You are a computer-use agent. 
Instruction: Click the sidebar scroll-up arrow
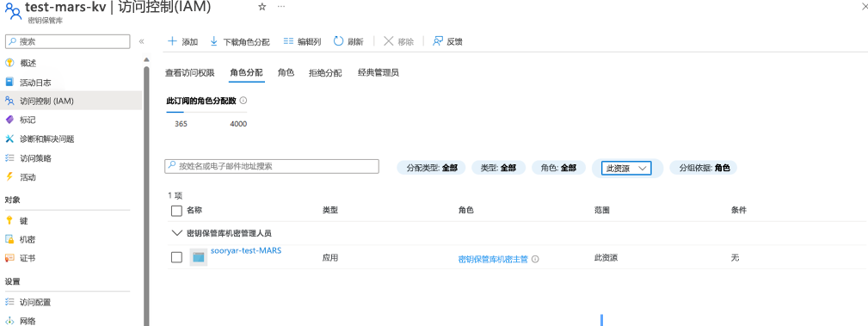[147, 59]
